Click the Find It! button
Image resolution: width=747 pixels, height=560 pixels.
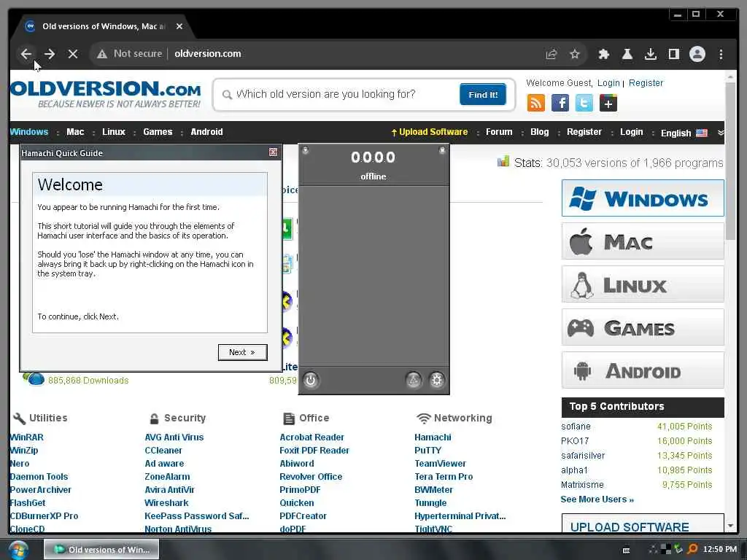pyautogui.click(x=483, y=94)
